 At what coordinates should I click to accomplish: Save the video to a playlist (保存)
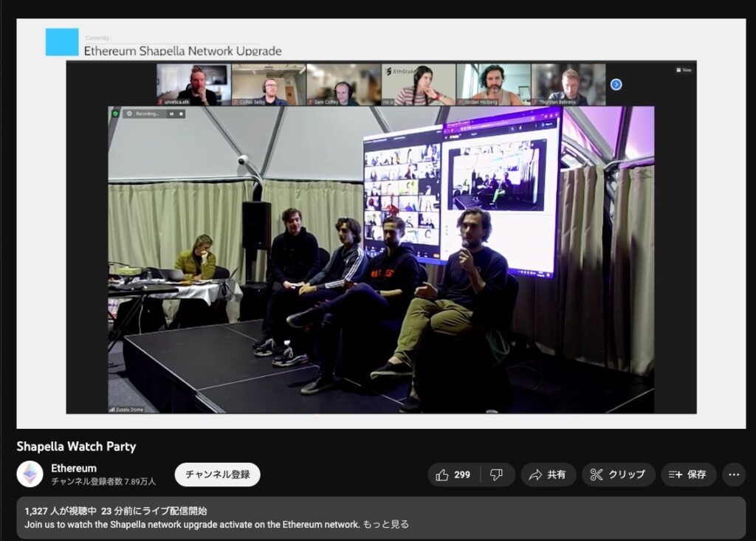[x=688, y=475]
